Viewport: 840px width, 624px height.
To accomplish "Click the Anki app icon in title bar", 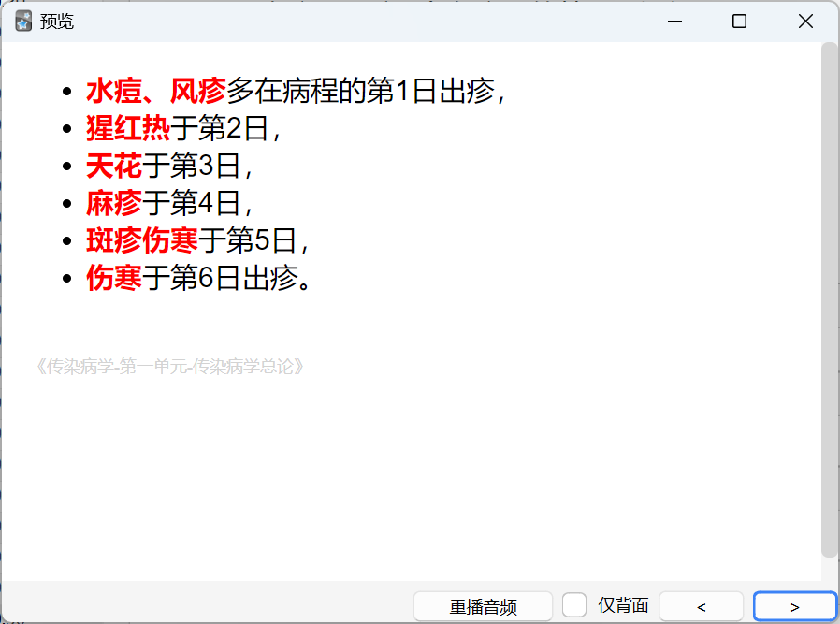I will [23, 22].
